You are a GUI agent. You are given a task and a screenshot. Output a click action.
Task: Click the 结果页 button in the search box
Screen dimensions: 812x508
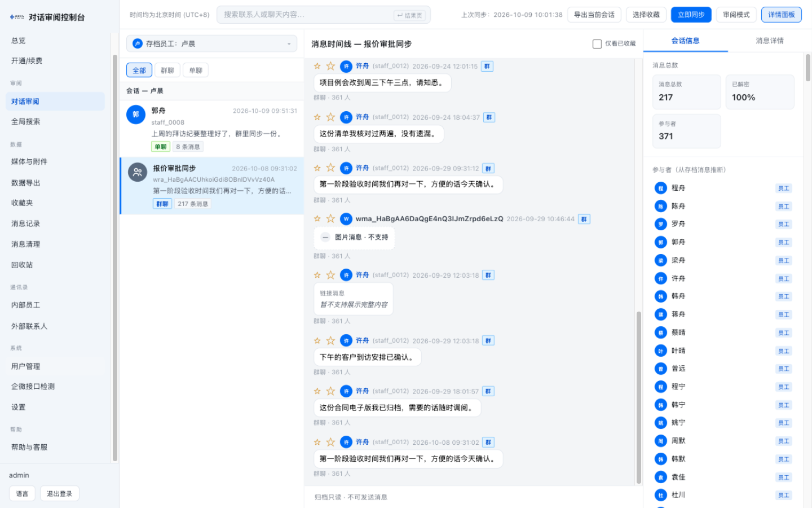pos(409,15)
